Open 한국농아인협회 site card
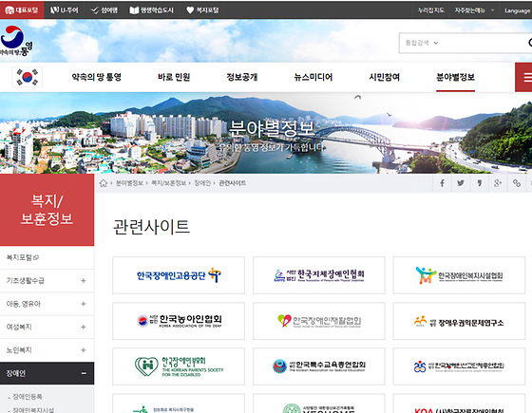Viewport: 532px width, 413px height. (x=179, y=321)
